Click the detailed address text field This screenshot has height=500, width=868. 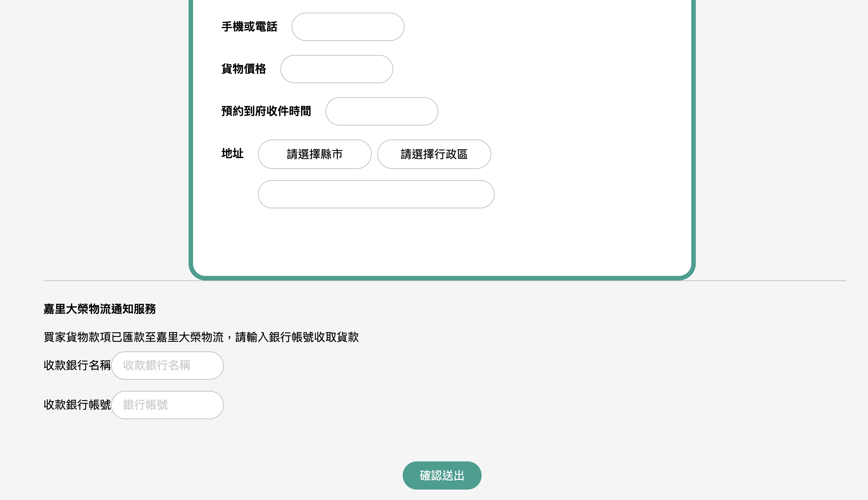[x=376, y=194]
